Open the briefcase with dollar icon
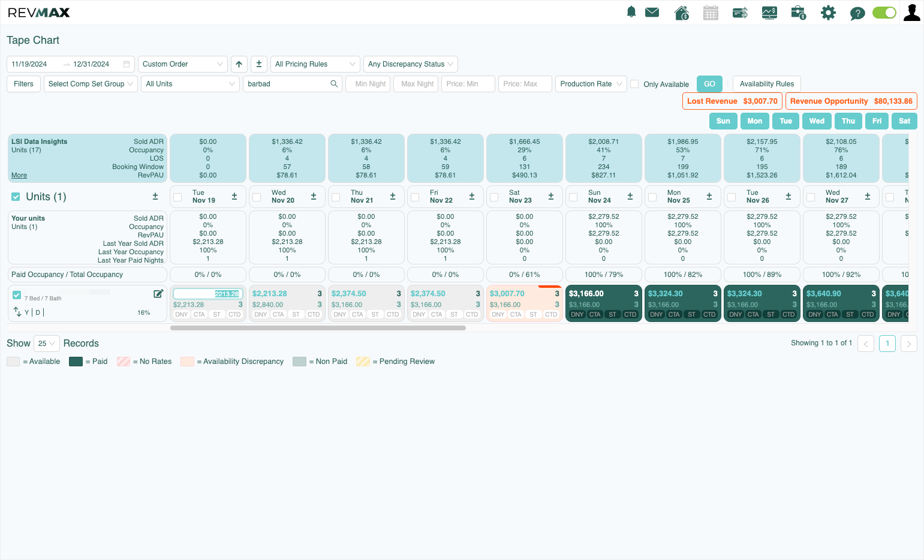 pyautogui.click(x=799, y=13)
